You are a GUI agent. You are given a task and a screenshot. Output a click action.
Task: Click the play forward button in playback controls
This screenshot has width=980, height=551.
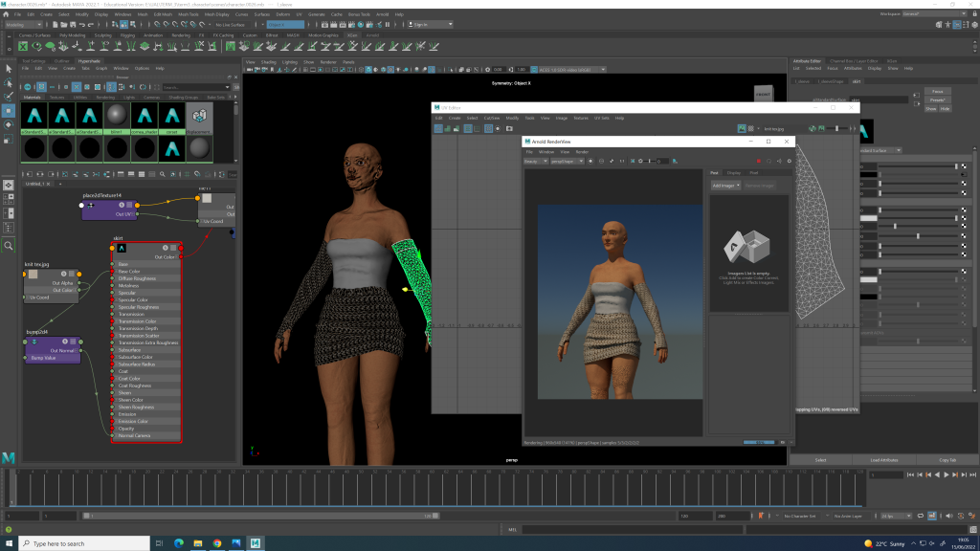[947, 475]
